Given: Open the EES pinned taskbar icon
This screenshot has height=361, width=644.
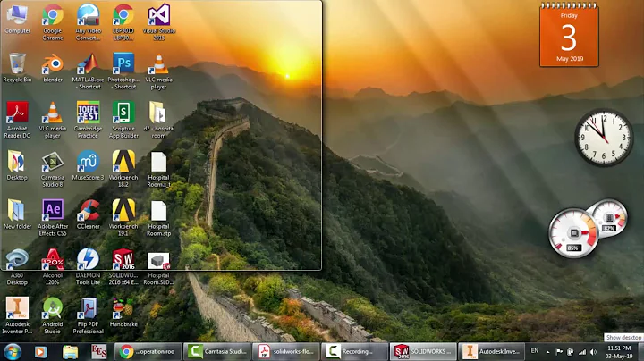Looking at the screenshot, I should point(99,351).
